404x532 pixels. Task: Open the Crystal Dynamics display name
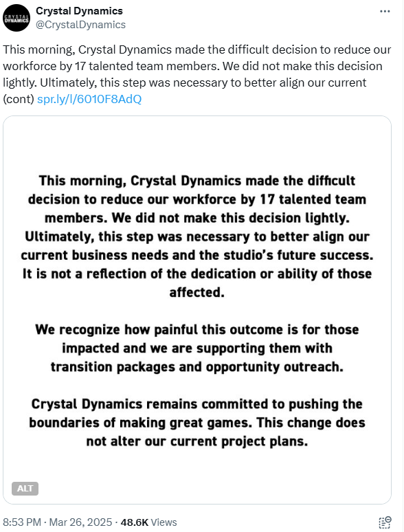pyautogui.click(x=79, y=11)
